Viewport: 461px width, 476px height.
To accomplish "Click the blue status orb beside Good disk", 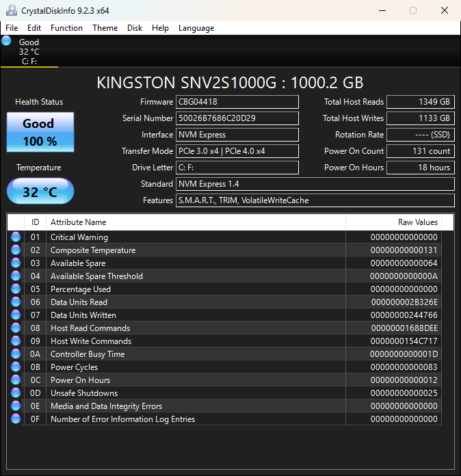I will pyautogui.click(x=6, y=40).
